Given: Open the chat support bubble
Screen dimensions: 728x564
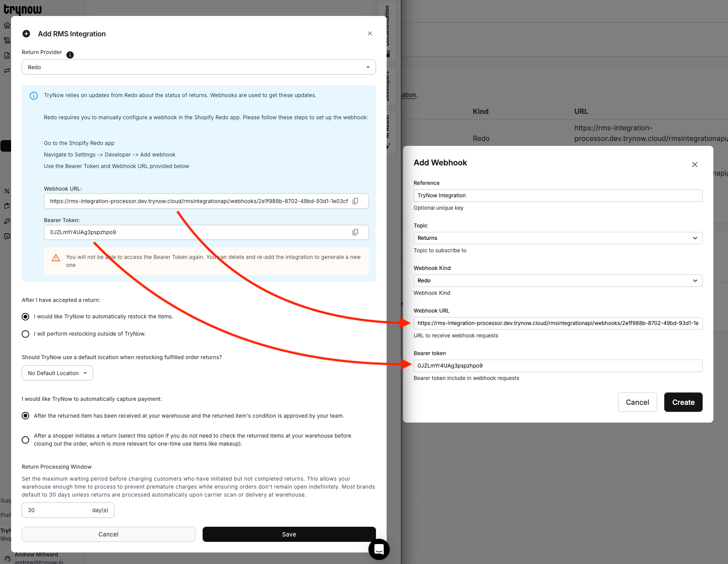Looking at the screenshot, I should point(379,549).
